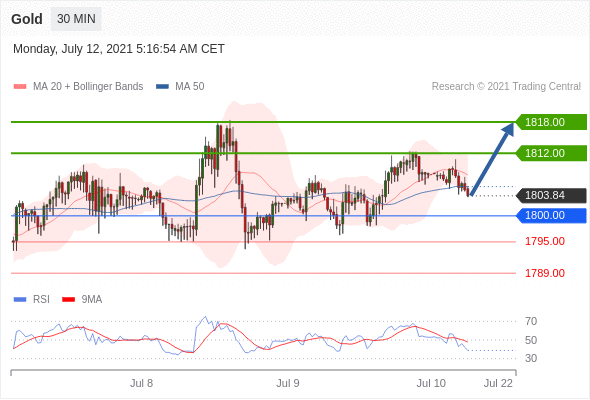Click the red 1789.00 support label
Image resolution: width=590 pixels, height=400 pixels.
545,273
